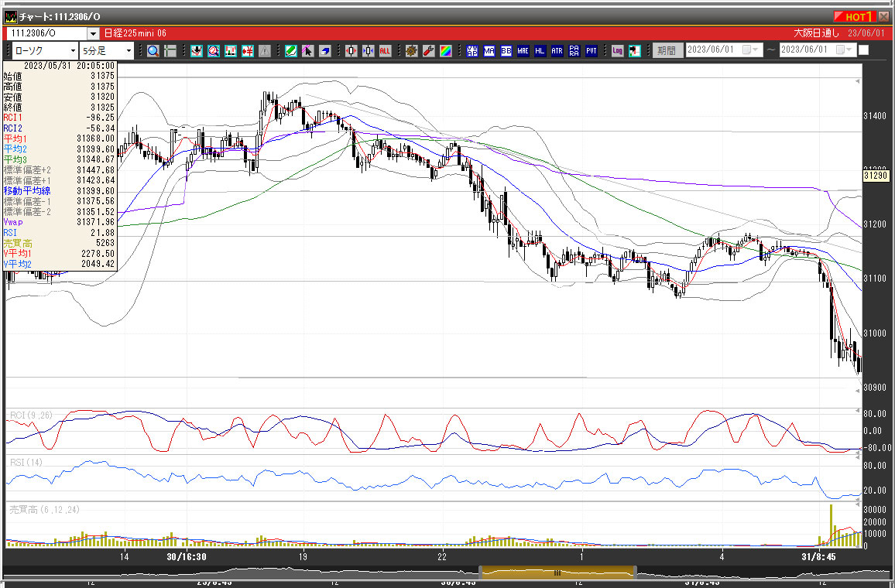Image resolution: width=895 pixels, height=588 pixels.
Task: Toggle the crosshair cursor icon
Action: click(170, 51)
